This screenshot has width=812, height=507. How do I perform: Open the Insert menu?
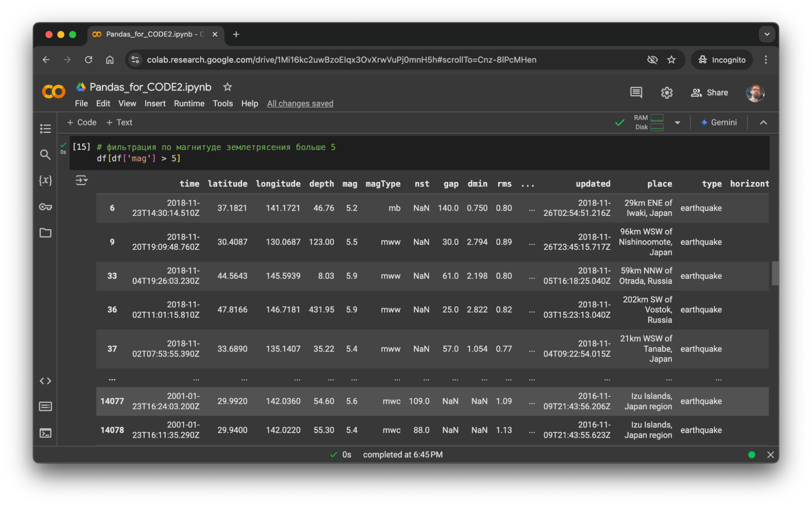pos(155,104)
